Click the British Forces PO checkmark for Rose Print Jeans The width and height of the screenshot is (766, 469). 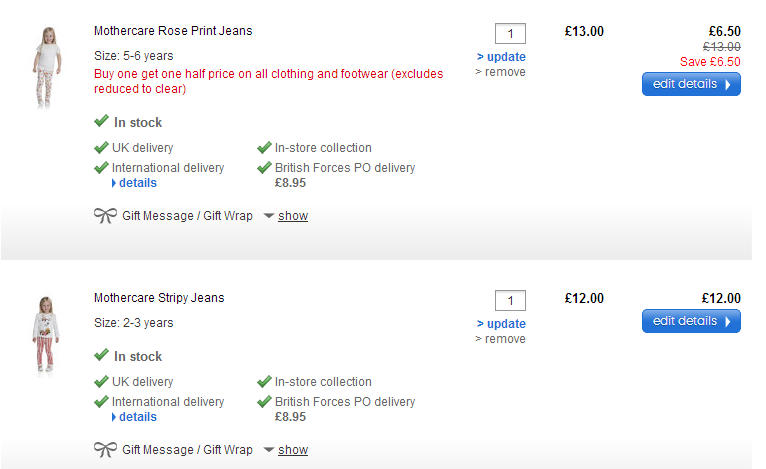point(265,168)
